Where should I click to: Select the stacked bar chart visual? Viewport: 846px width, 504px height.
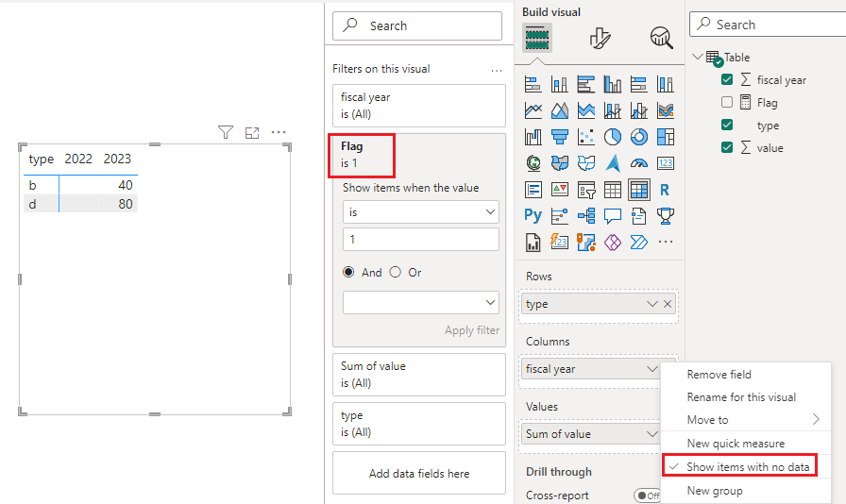[x=533, y=84]
